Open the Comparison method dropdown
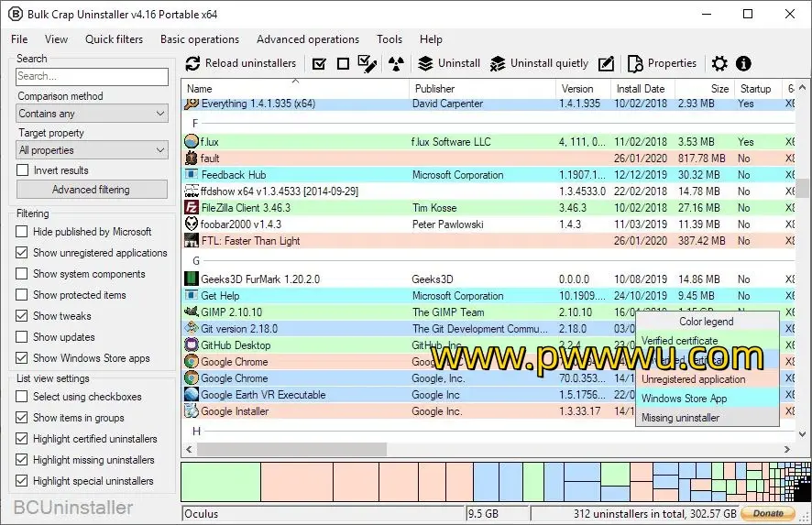Viewport: 812px width, 525px height. point(92,114)
